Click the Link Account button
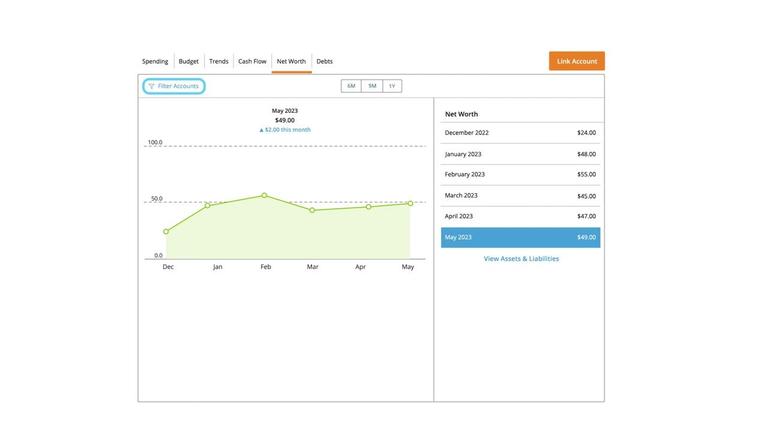Screen dimensions: 768x432 click(x=576, y=61)
